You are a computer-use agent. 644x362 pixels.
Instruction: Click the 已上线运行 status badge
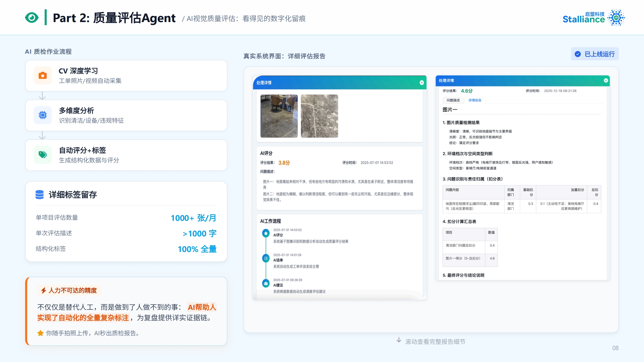(x=595, y=54)
